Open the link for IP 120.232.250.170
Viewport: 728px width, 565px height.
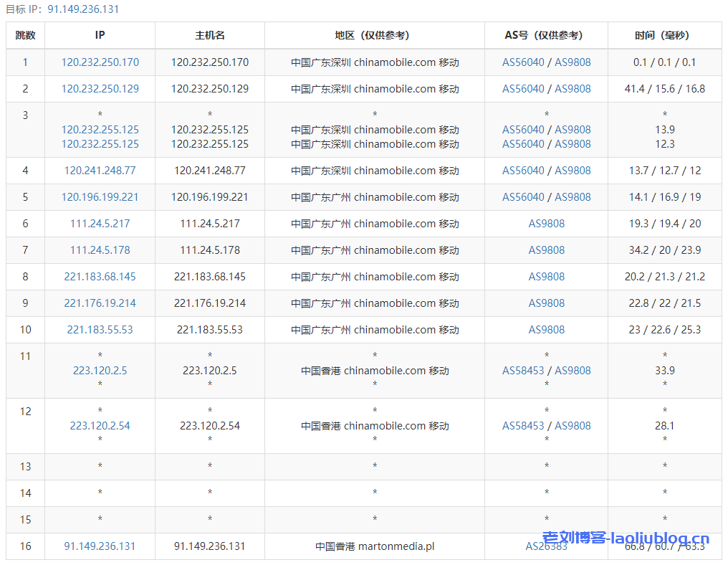click(x=100, y=62)
